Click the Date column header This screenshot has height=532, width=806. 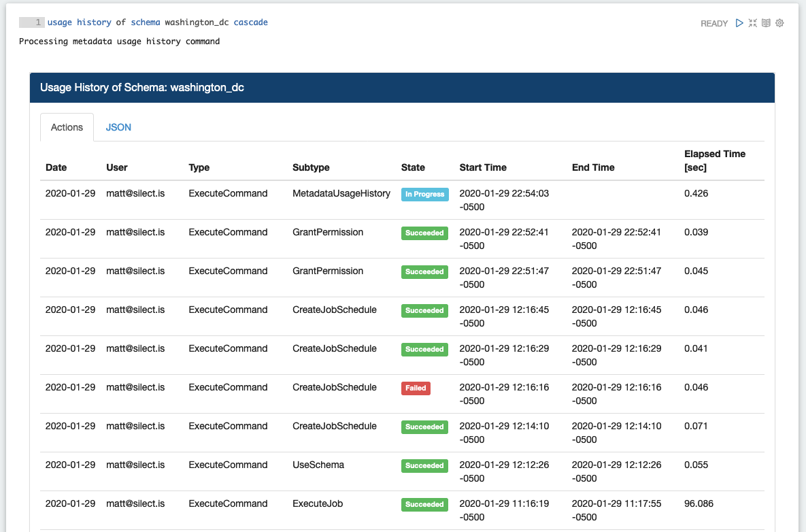click(x=56, y=167)
